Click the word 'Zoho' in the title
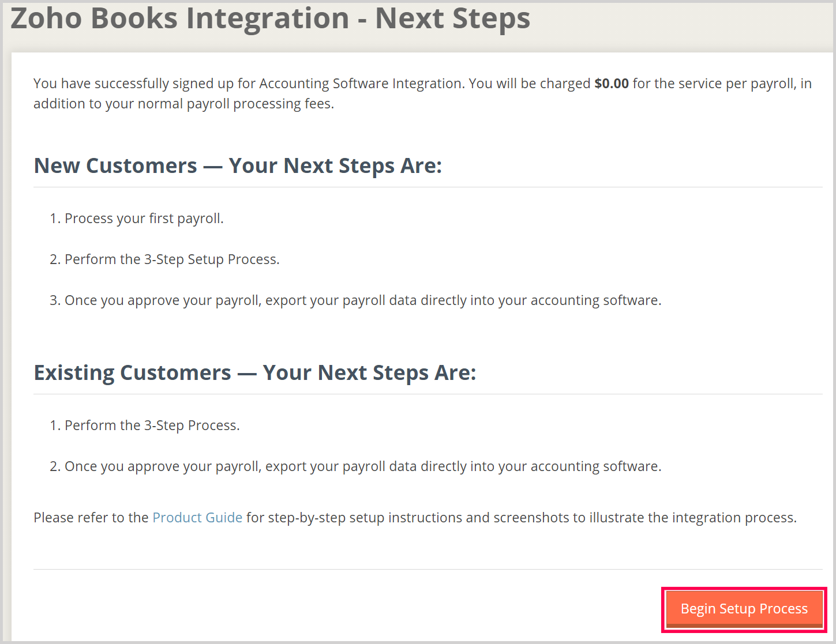The width and height of the screenshot is (836, 644). [x=46, y=18]
